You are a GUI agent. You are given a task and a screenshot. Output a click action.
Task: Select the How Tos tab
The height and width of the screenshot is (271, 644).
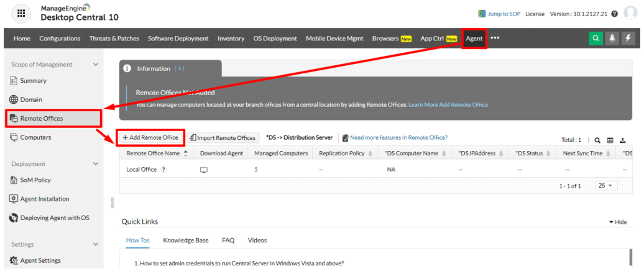pos(137,240)
